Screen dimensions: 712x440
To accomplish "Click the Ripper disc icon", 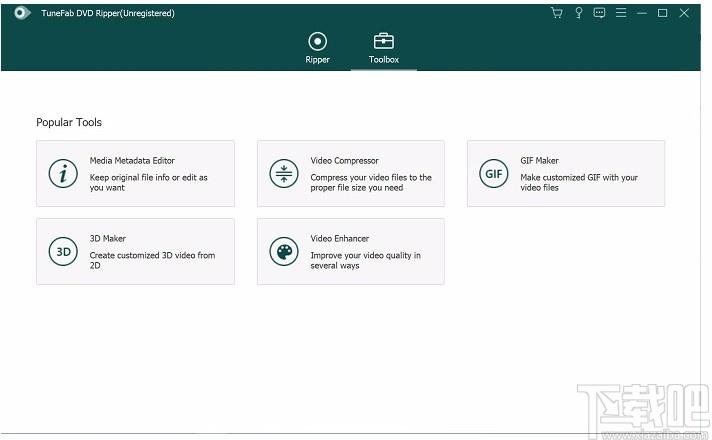I will (317, 41).
